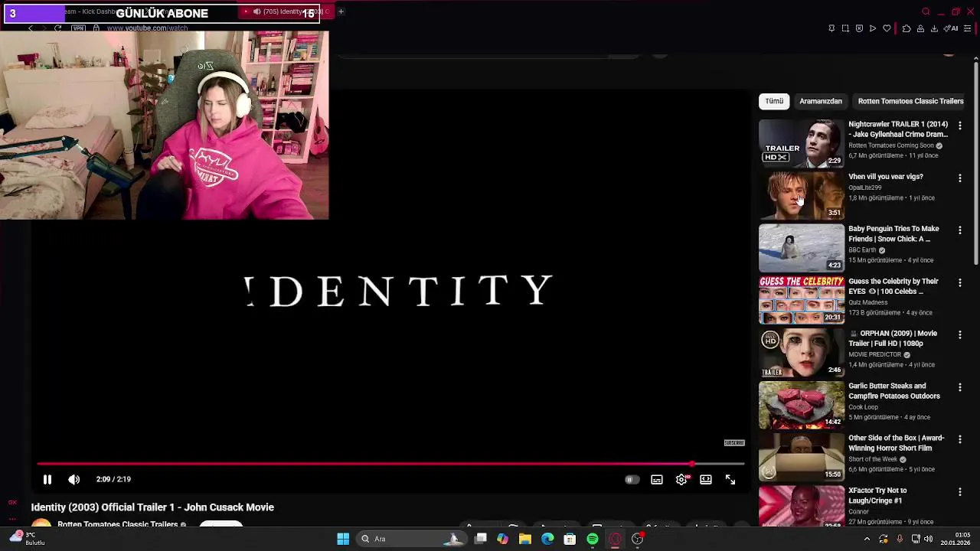Viewport: 980px width, 551px height.
Task: Open the Rotten Tomatoes Classic Trailers channel below video
Action: [x=117, y=525]
